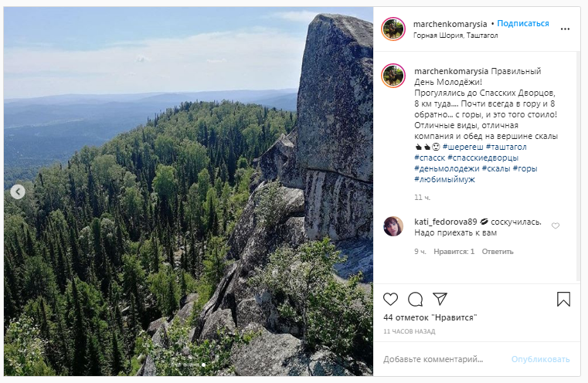Viewport: 588px width, 383px height.
Task: Click the Опубликовать publish button
Action: (540, 359)
